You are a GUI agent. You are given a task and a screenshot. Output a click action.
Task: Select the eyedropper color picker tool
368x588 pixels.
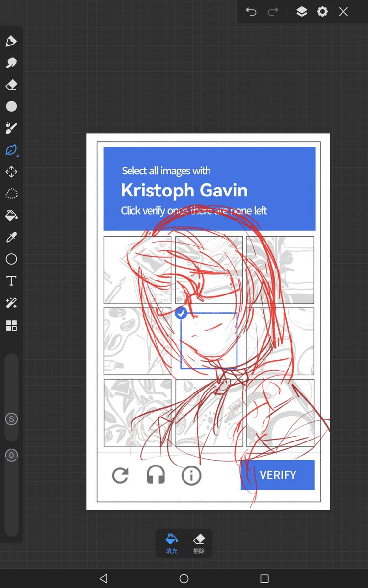coord(11,237)
